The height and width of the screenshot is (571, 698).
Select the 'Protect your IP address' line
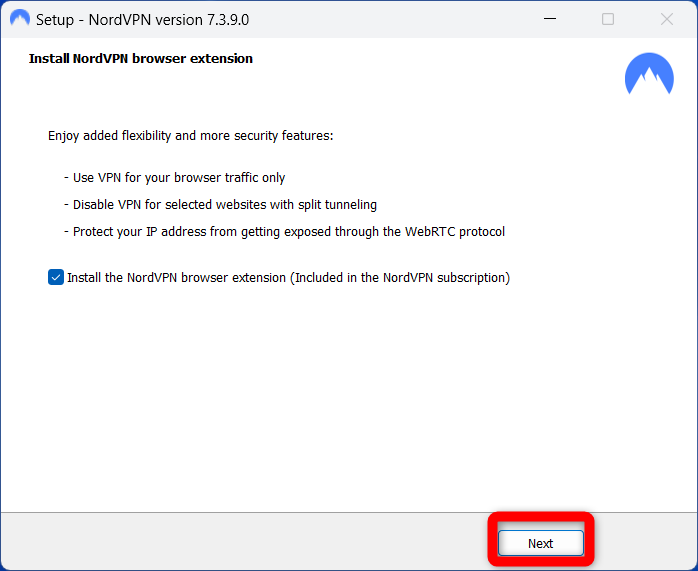289,231
